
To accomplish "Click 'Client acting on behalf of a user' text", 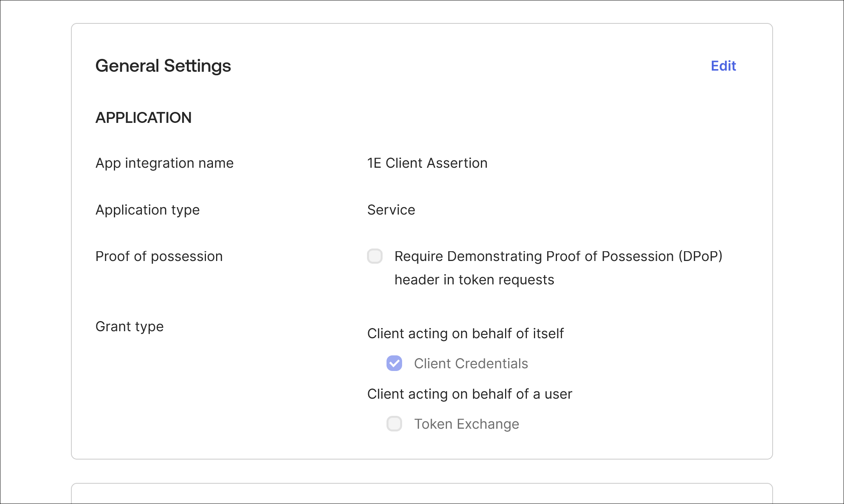I will click(470, 394).
